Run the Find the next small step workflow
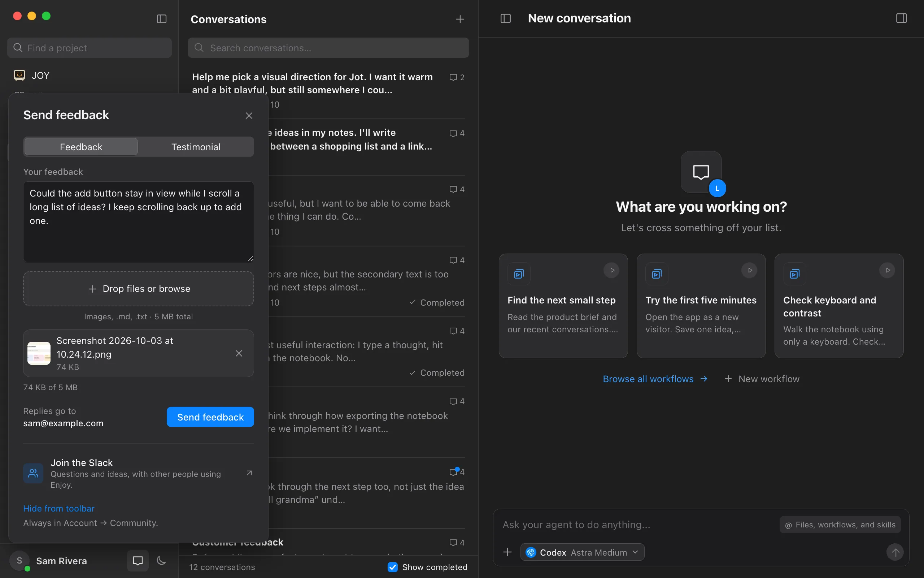The image size is (924, 578). tap(612, 270)
